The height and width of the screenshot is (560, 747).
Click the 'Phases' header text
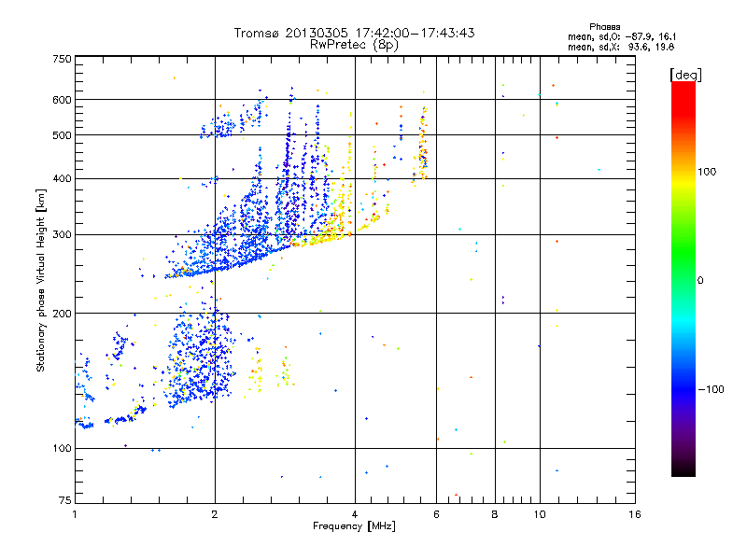coord(604,27)
